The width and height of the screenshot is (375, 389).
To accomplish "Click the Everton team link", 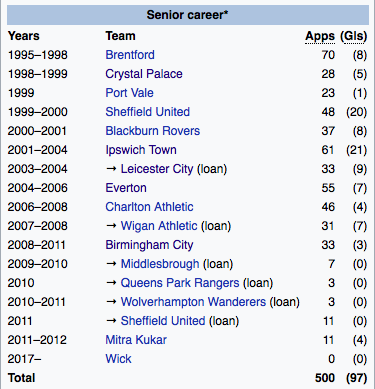I will point(126,188).
